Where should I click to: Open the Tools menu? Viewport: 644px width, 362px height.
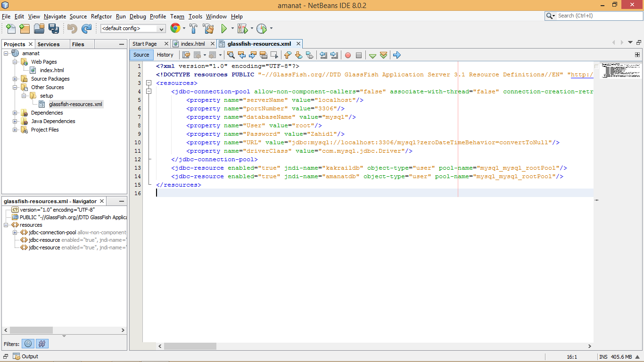pos(195,16)
